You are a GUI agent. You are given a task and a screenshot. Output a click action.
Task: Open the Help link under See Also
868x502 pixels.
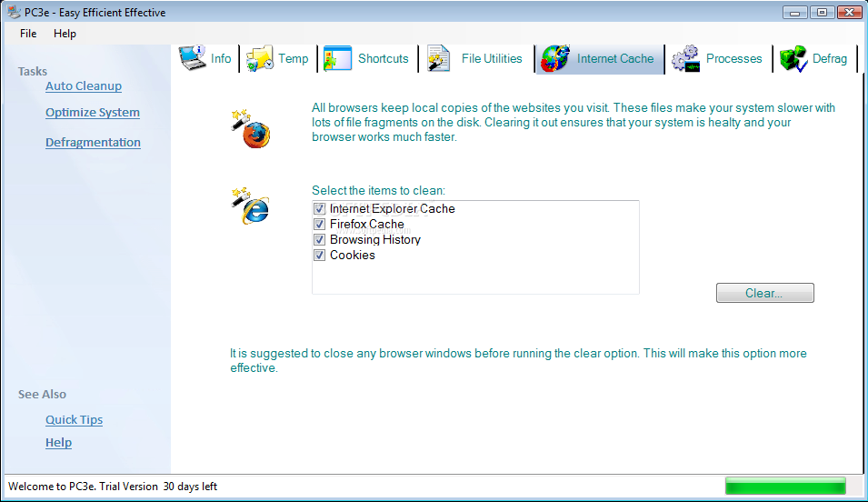(x=59, y=443)
